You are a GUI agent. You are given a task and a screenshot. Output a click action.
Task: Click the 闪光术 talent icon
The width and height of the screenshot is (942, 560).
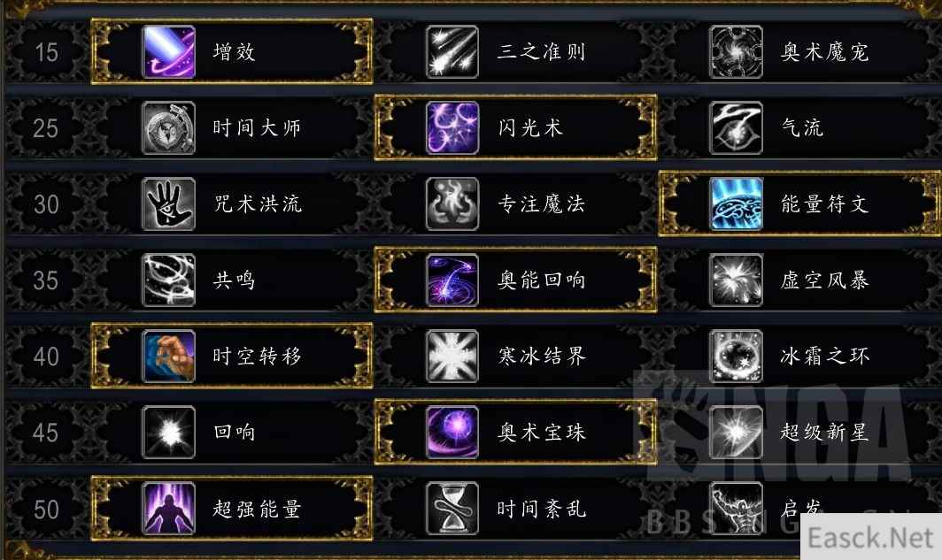tap(452, 128)
